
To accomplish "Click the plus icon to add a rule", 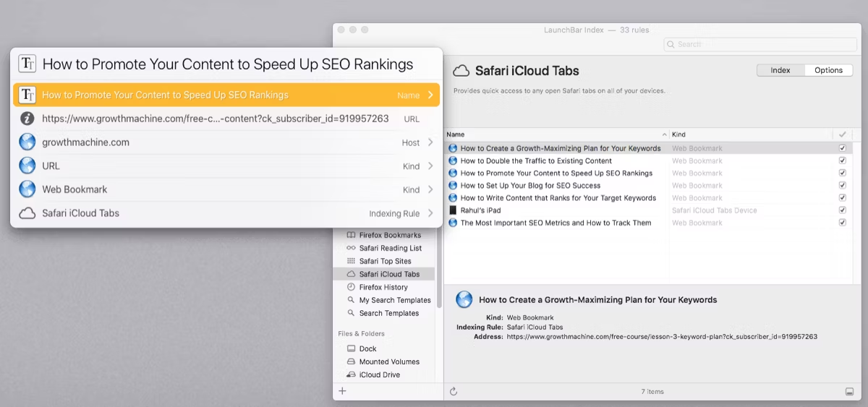I will click(342, 391).
